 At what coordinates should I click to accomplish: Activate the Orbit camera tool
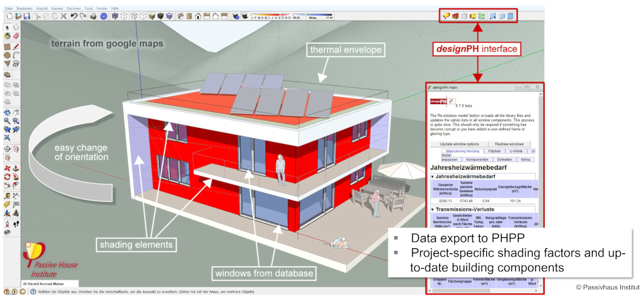click(x=7, y=111)
